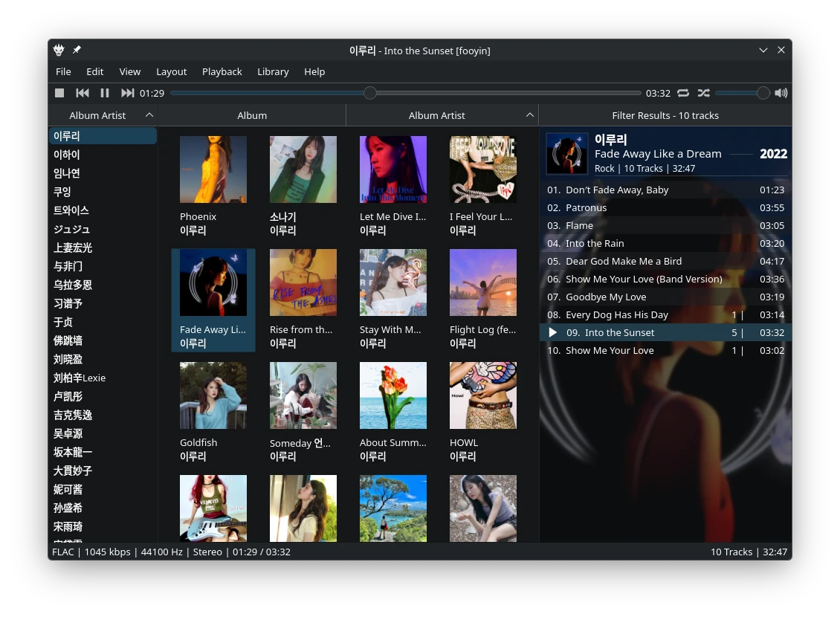Stop playback with the stop button
The image size is (840, 617).
[59, 93]
